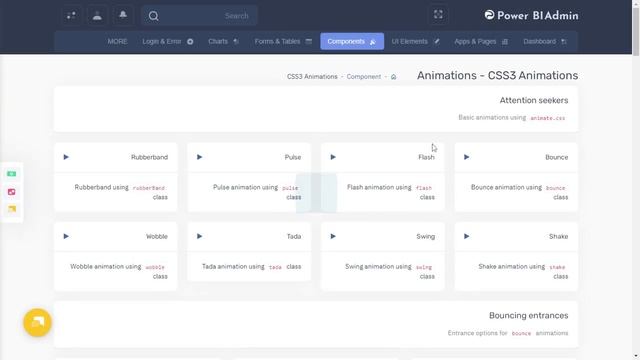
Task: Click the Shake card title
Action: coord(558,236)
